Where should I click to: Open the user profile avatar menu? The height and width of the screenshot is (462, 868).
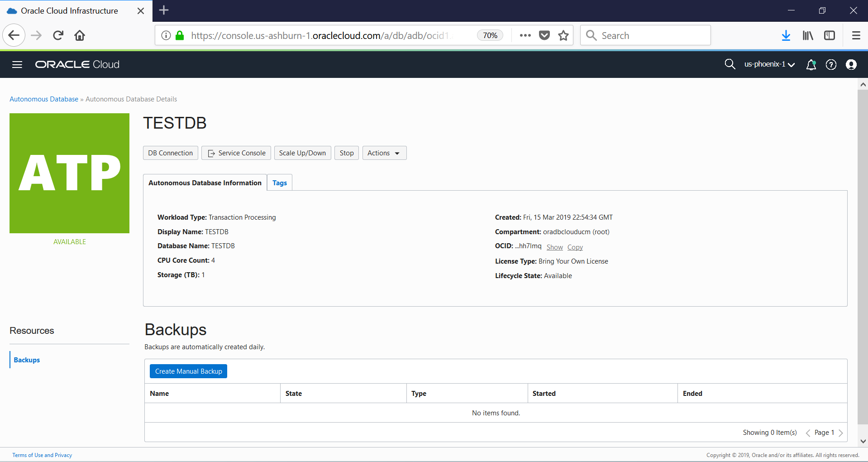click(851, 65)
